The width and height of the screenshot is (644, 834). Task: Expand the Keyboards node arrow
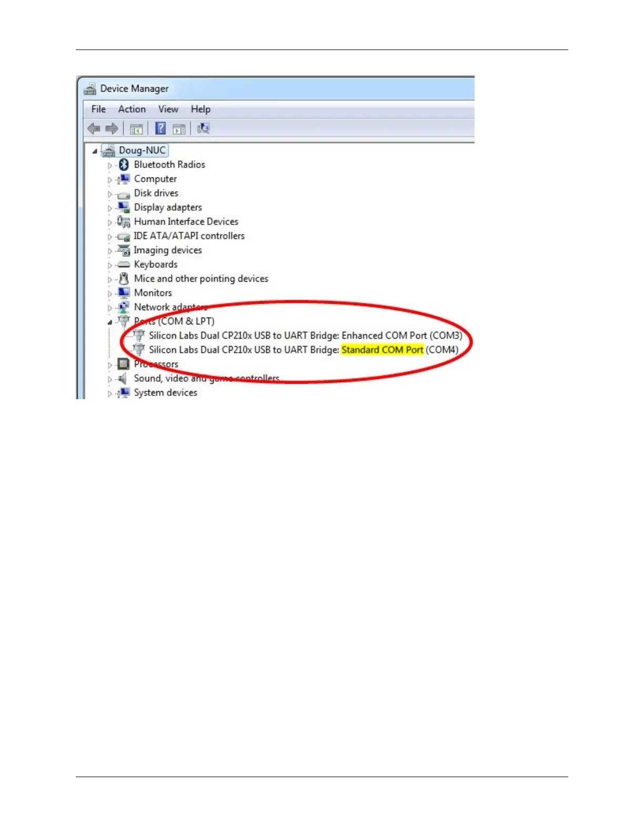click(110, 265)
